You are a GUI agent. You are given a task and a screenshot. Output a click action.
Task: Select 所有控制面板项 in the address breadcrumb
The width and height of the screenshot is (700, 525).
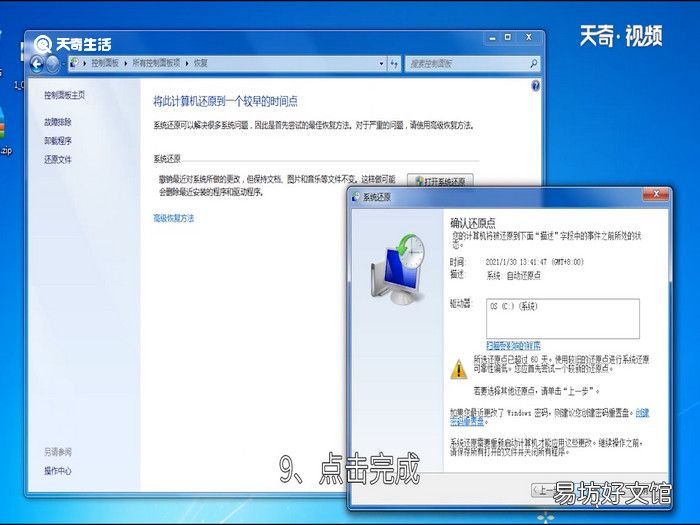[x=156, y=63]
